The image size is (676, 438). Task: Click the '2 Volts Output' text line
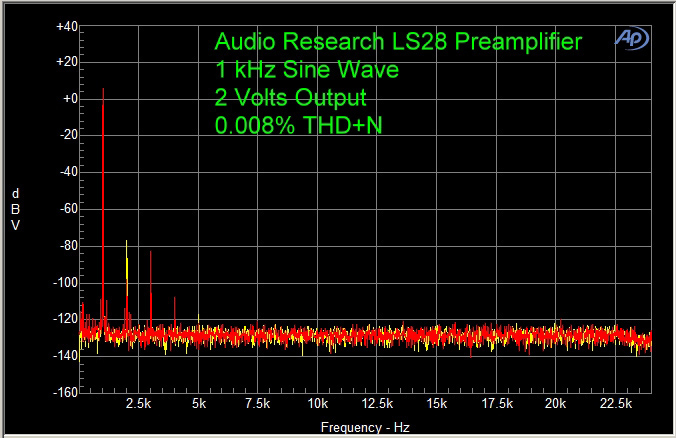pos(290,98)
